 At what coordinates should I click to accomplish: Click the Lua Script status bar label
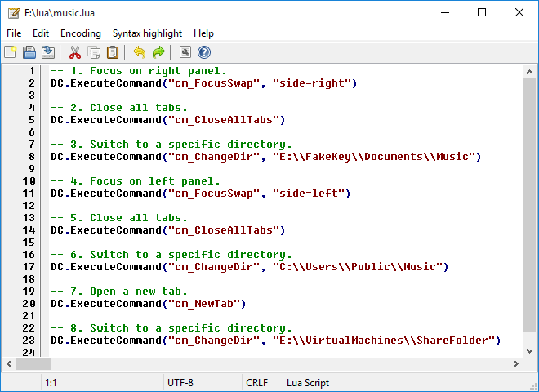pyautogui.click(x=310, y=382)
